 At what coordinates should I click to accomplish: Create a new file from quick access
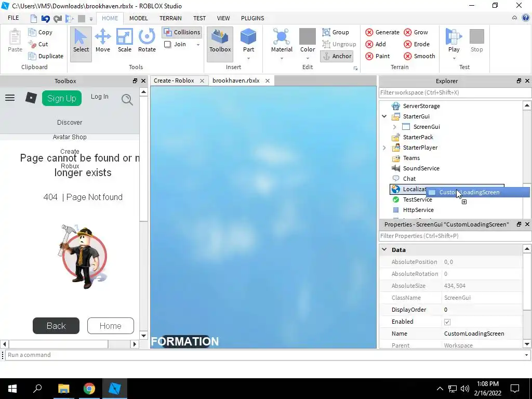tap(33, 19)
